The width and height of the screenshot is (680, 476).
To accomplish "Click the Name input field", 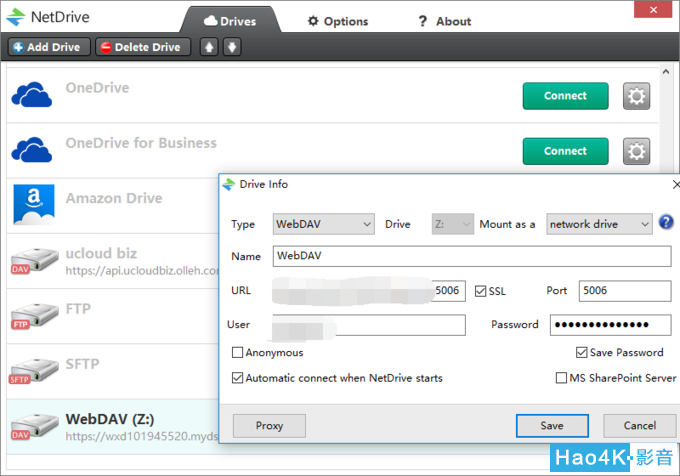I will coord(472,256).
